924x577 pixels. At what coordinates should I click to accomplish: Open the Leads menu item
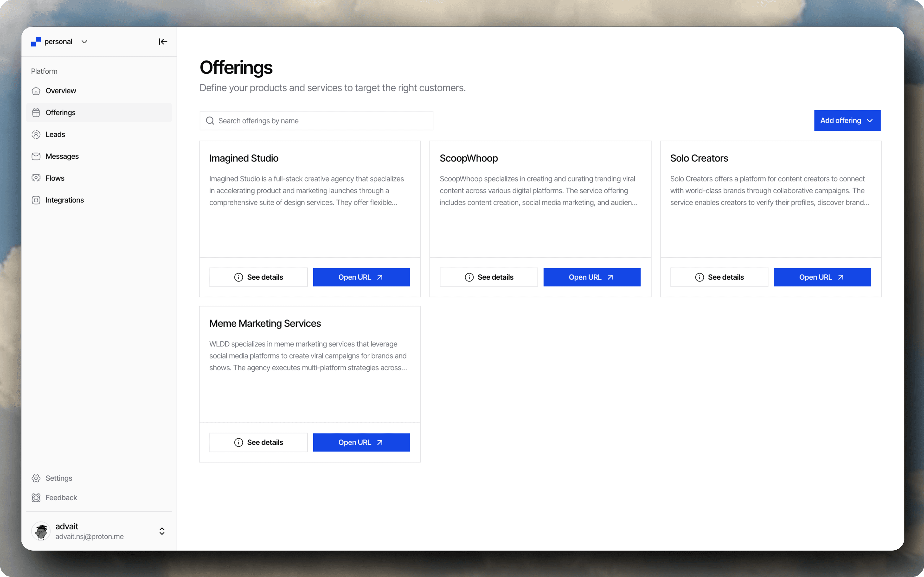click(55, 134)
